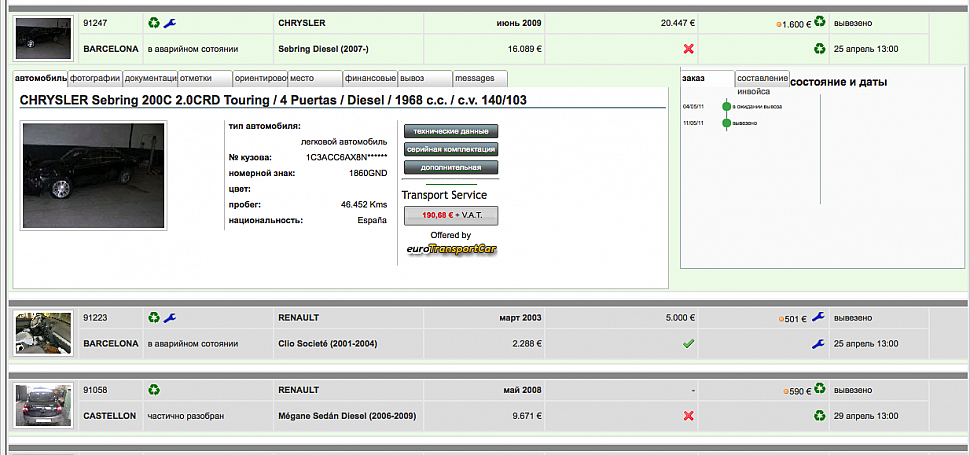Switch to the вывоз tab
970x455 pixels.
click(x=425, y=79)
